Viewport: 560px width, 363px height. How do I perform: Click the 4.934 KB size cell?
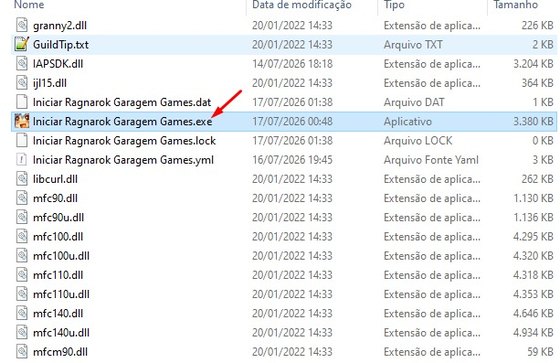tap(533, 333)
